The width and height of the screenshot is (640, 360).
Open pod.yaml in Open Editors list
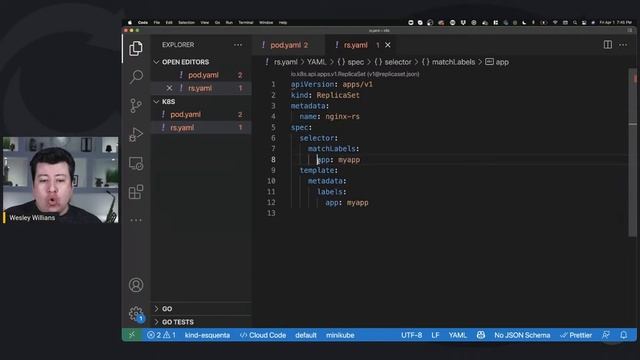pos(202,75)
